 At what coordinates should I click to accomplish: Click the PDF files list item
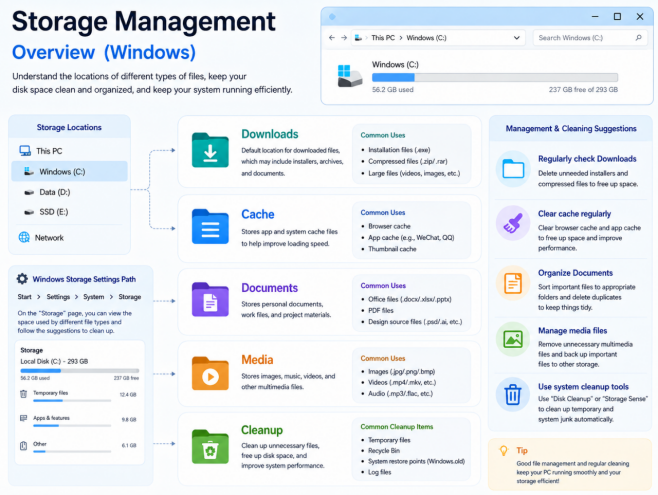[x=381, y=310]
